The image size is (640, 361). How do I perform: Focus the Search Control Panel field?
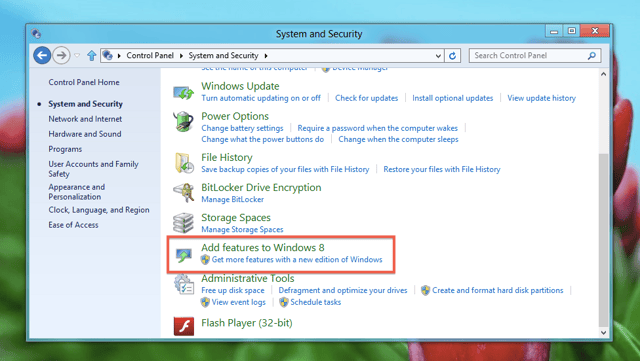point(535,56)
